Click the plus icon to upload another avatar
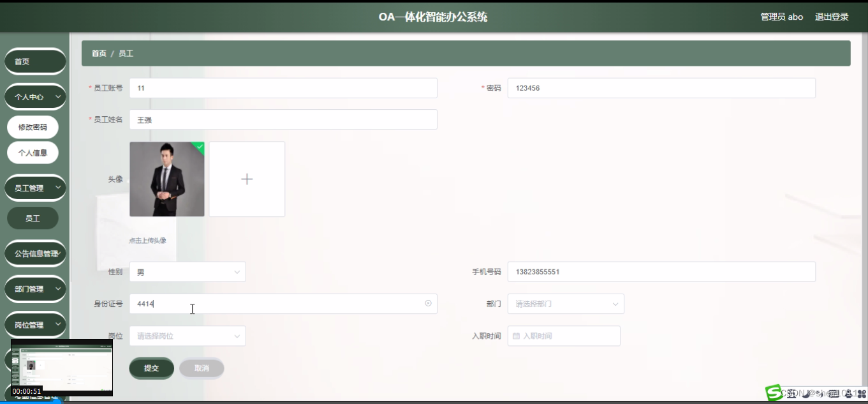Screen dimensions: 868x404 247,179
